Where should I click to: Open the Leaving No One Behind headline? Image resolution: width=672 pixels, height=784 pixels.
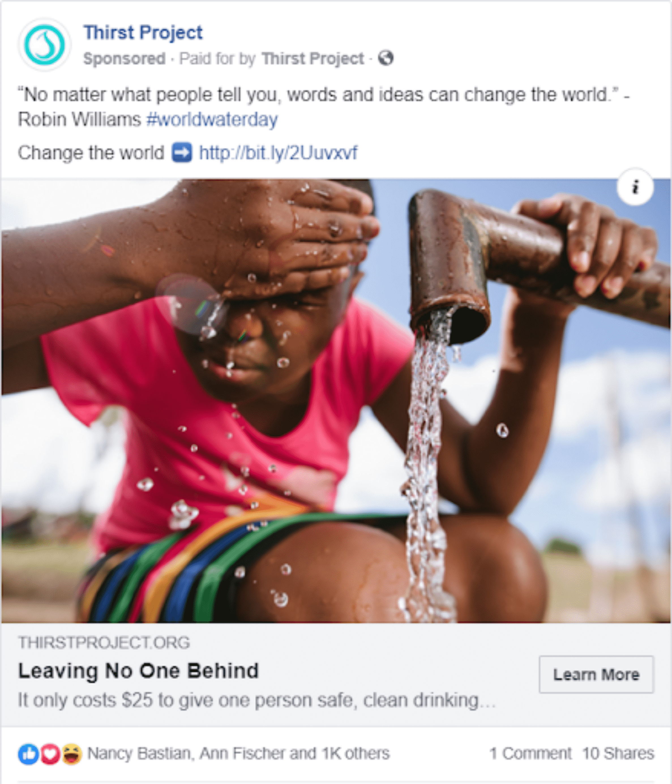point(138,671)
